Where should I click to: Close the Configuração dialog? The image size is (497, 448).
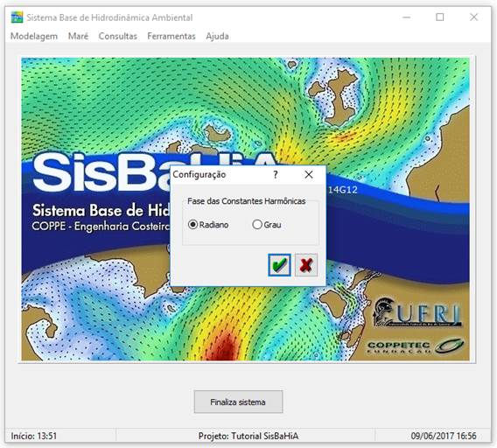[308, 174]
